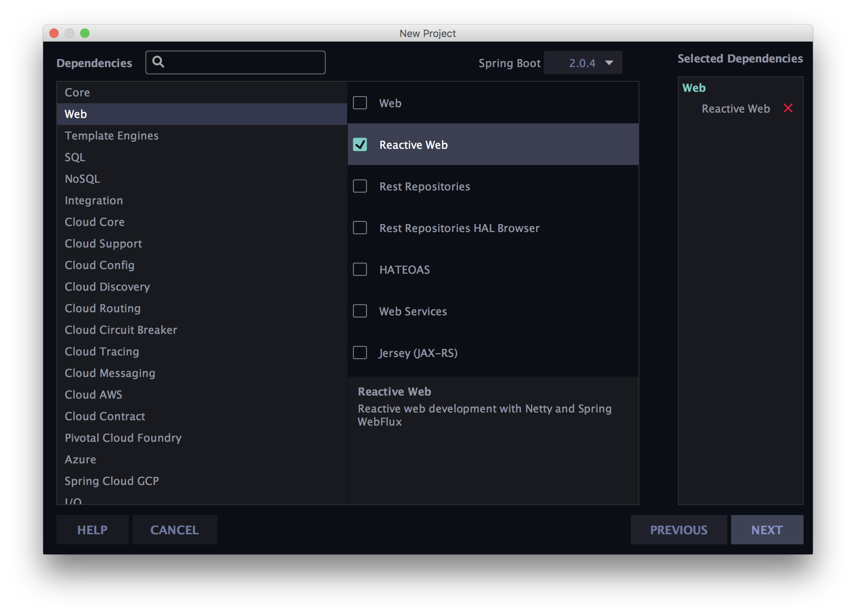Open the NoSQL category
The width and height of the screenshot is (856, 616).
pyautogui.click(x=82, y=179)
